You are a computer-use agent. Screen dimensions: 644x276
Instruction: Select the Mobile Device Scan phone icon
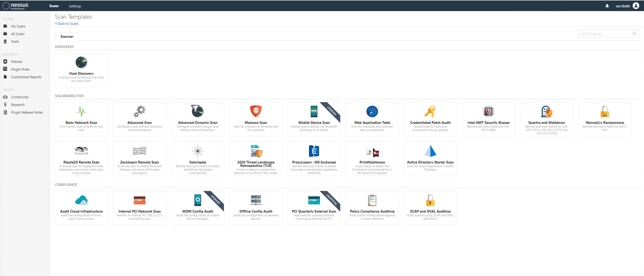click(x=314, y=111)
